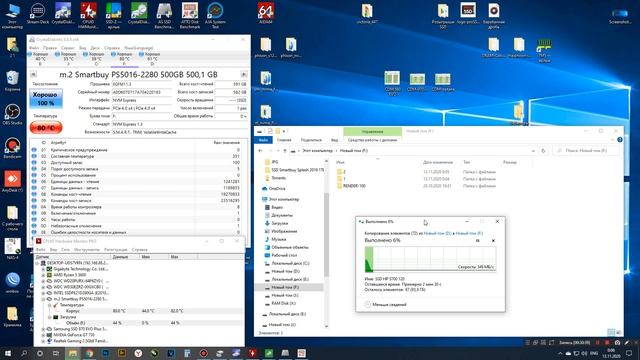Switch Explorer to details view
The image size is (640, 360).
click(x=611, y=333)
